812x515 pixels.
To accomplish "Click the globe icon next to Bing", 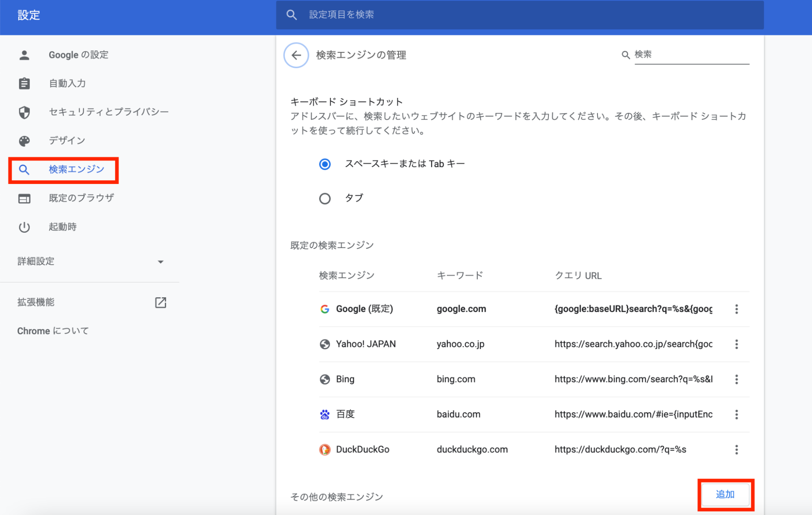I will [x=325, y=379].
